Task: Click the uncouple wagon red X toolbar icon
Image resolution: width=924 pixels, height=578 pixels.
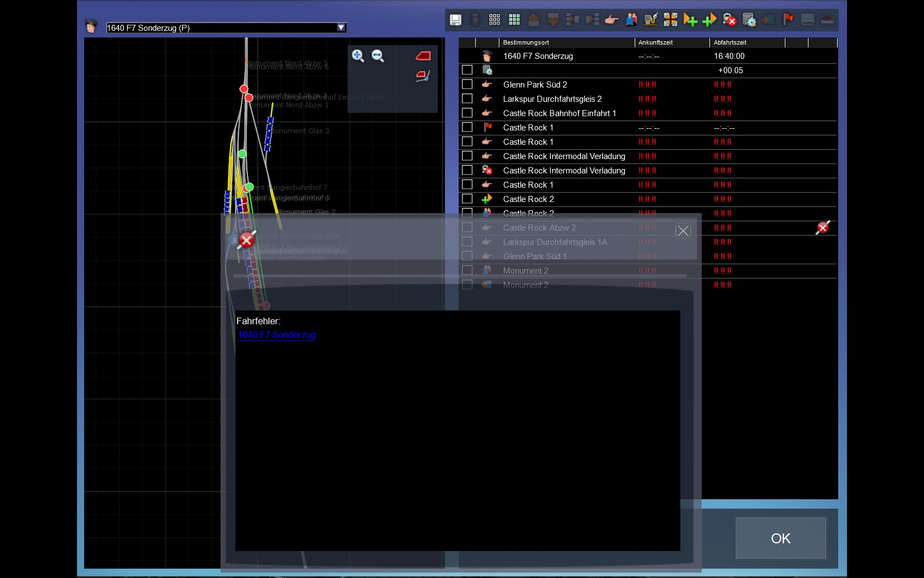Action: (x=729, y=20)
